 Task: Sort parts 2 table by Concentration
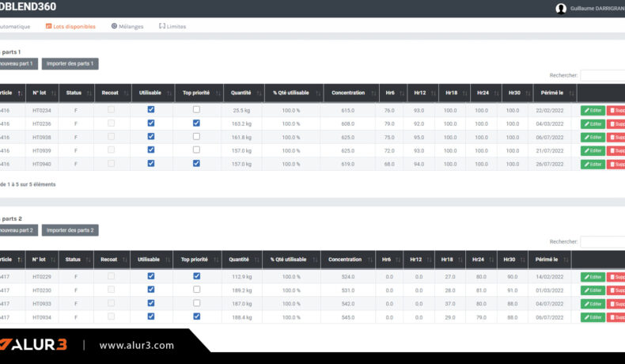348,260
